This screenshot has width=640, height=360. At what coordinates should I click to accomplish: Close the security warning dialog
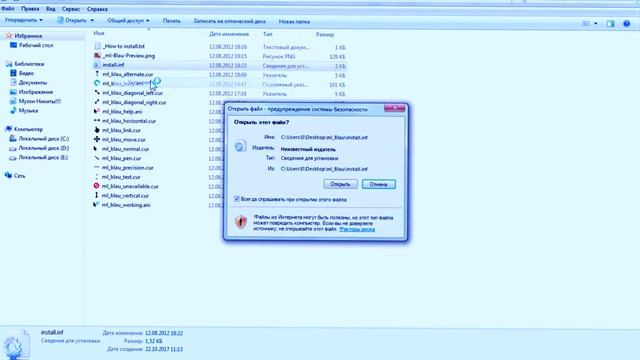(394, 108)
